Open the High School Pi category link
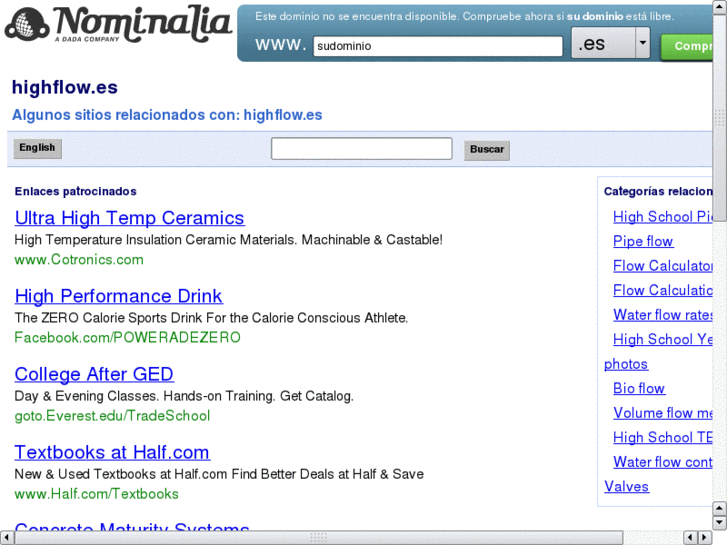This screenshot has height=545, width=727. coord(663,217)
